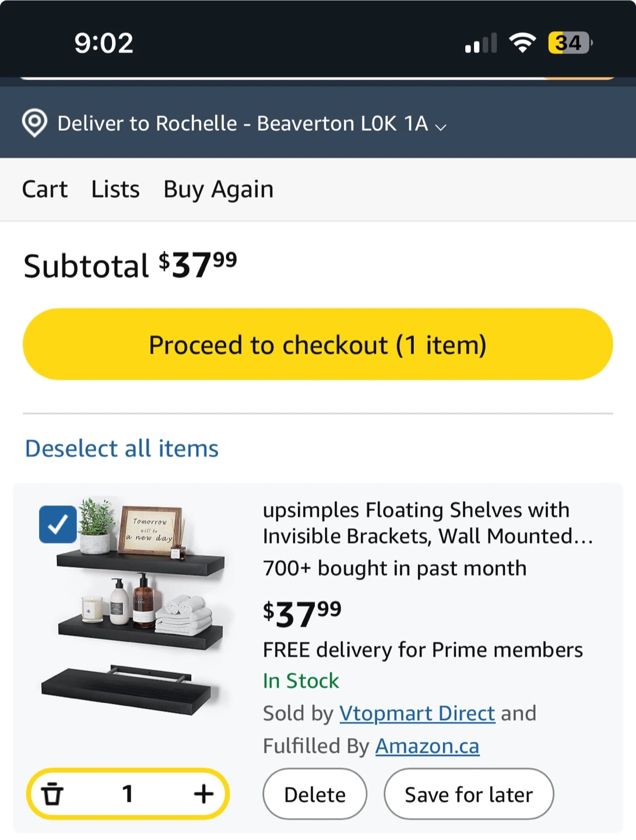Open the Buy Again tab

[x=219, y=190]
